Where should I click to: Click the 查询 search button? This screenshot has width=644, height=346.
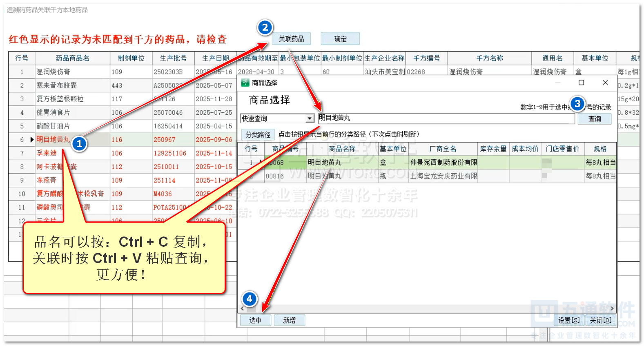pyautogui.click(x=594, y=119)
